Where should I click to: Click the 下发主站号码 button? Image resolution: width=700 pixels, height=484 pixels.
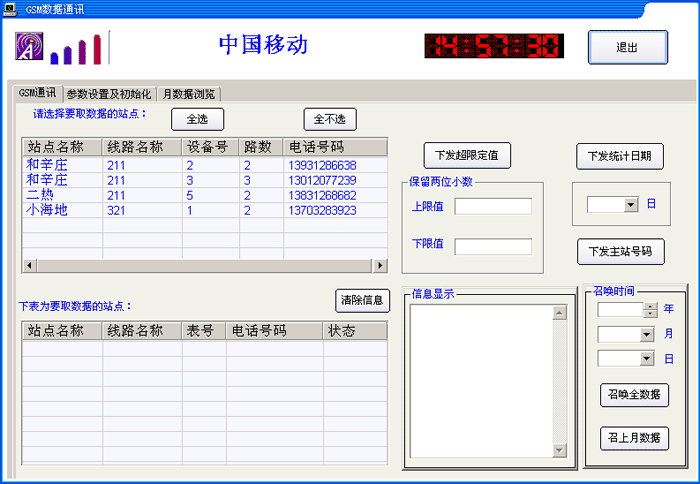pyautogui.click(x=621, y=251)
